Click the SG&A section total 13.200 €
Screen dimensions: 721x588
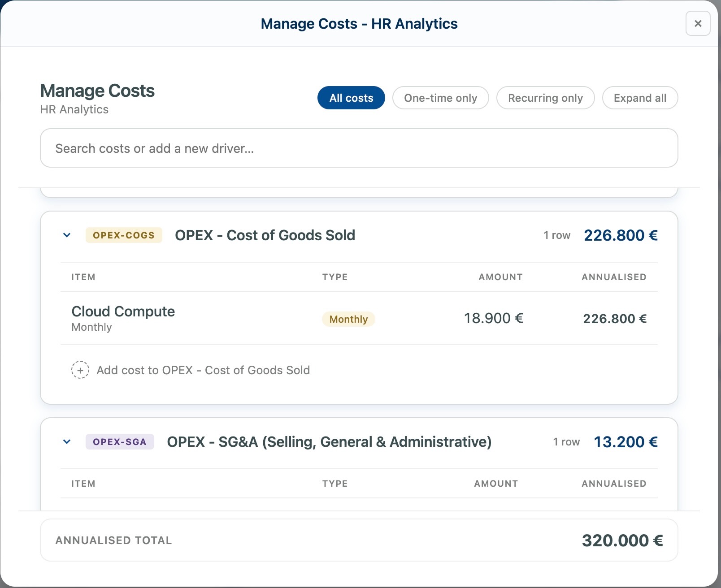625,442
